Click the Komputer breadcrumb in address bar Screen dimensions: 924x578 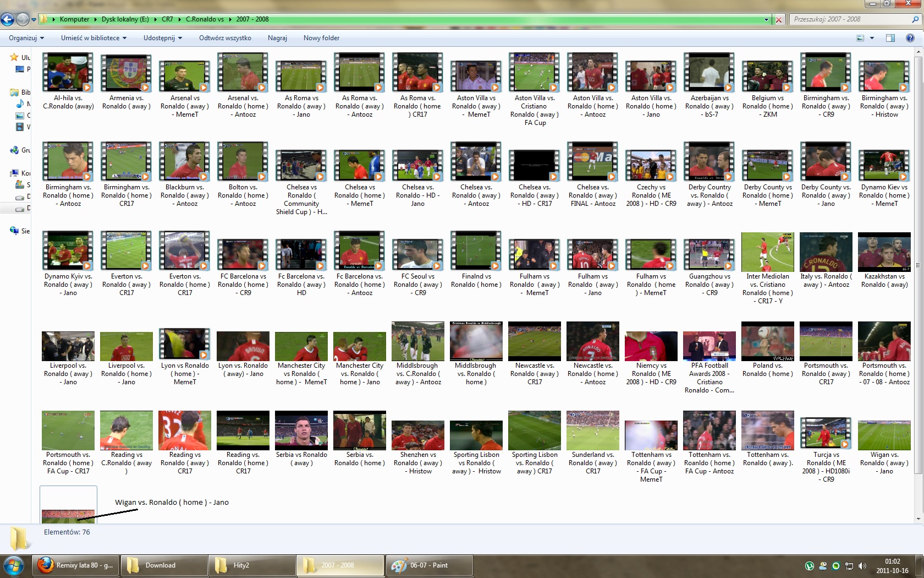[x=74, y=19]
